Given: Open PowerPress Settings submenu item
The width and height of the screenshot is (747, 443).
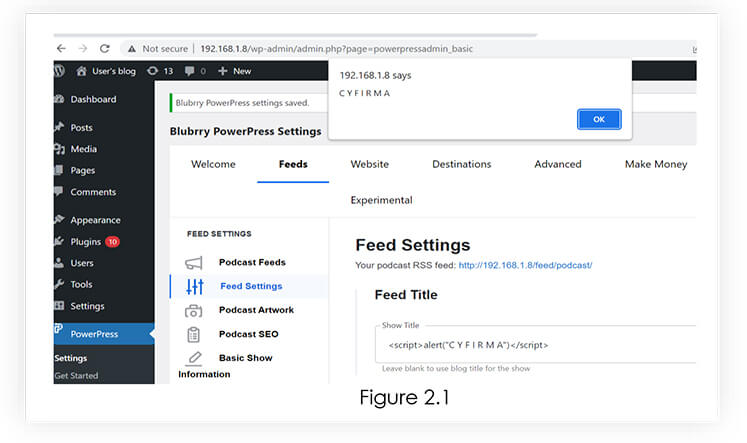Looking at the screenshot, I should 71,358.
